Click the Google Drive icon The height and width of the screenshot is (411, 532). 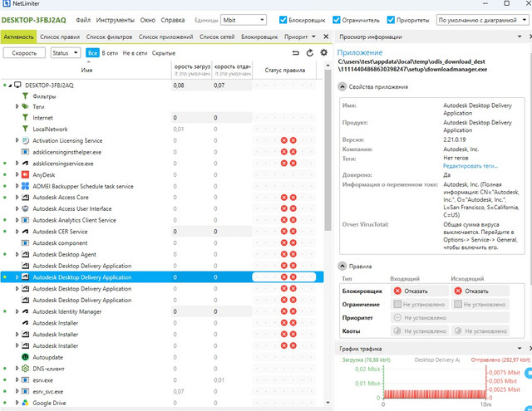click(x=25, y=403)
